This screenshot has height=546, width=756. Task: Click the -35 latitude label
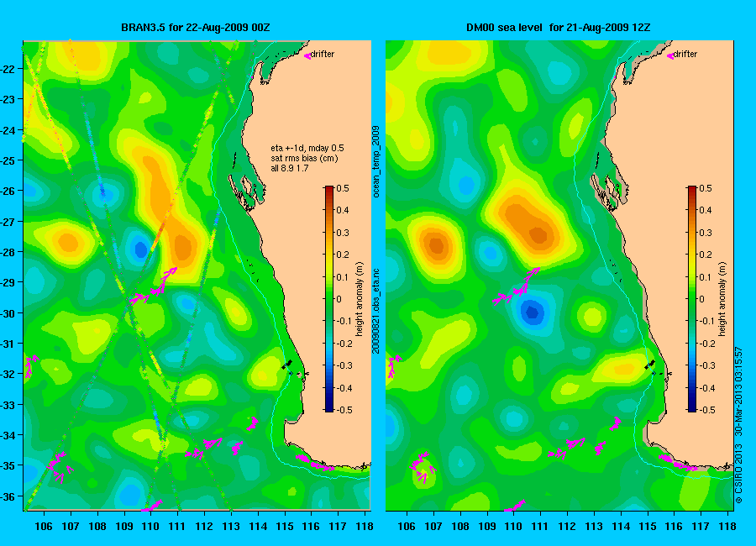[x=9, y=465]
